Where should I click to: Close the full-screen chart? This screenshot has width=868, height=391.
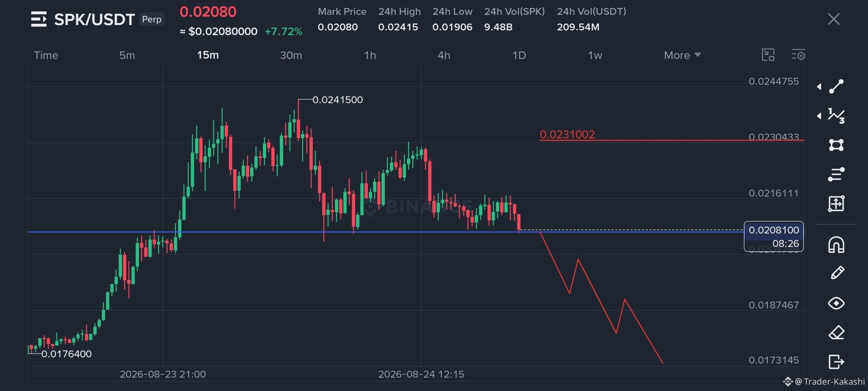pos(834,19)
